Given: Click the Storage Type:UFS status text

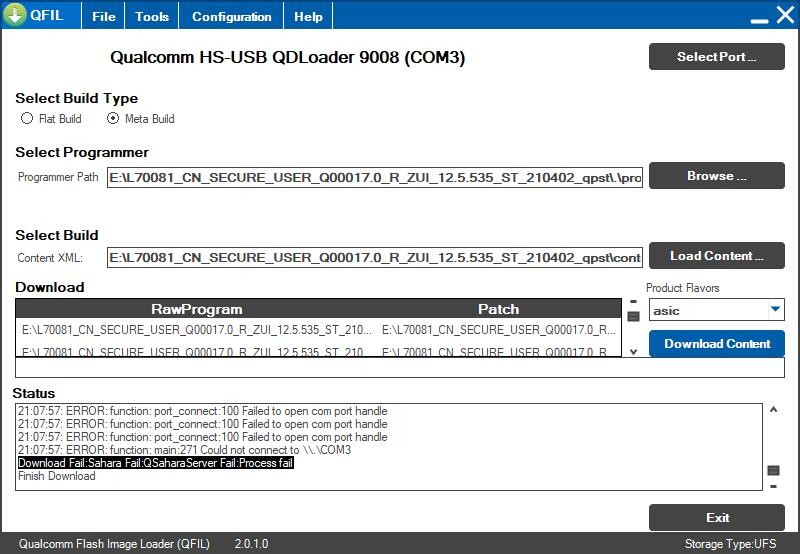Looking at the screenshot, I should pyautogui.click(x=730, y=544).
